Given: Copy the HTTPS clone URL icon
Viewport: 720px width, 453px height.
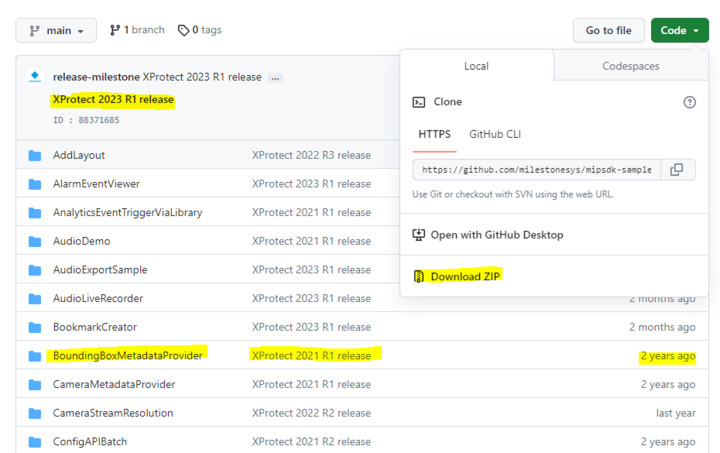Looking at the screenshot, I should click(677, 170).
